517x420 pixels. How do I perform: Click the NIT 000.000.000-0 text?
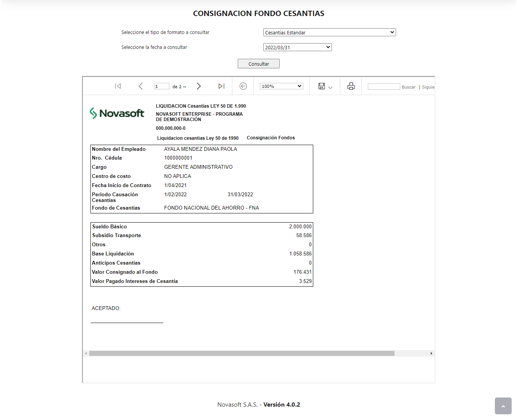tap(171, 128)
